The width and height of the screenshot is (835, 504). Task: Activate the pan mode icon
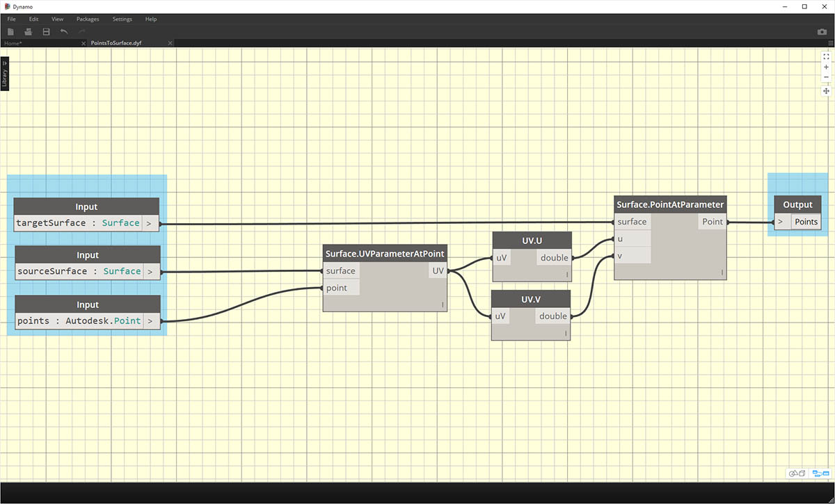click(x=826, y=91)
